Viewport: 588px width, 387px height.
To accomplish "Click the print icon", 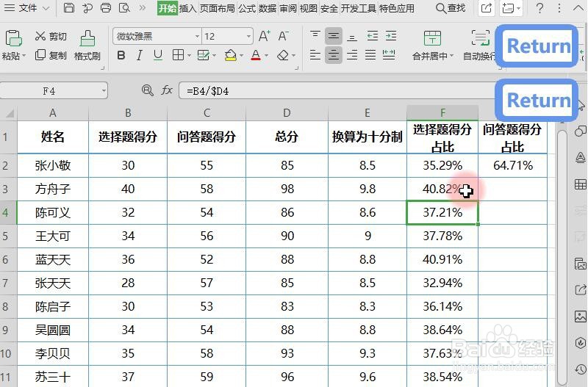I will tap(106, 8).
